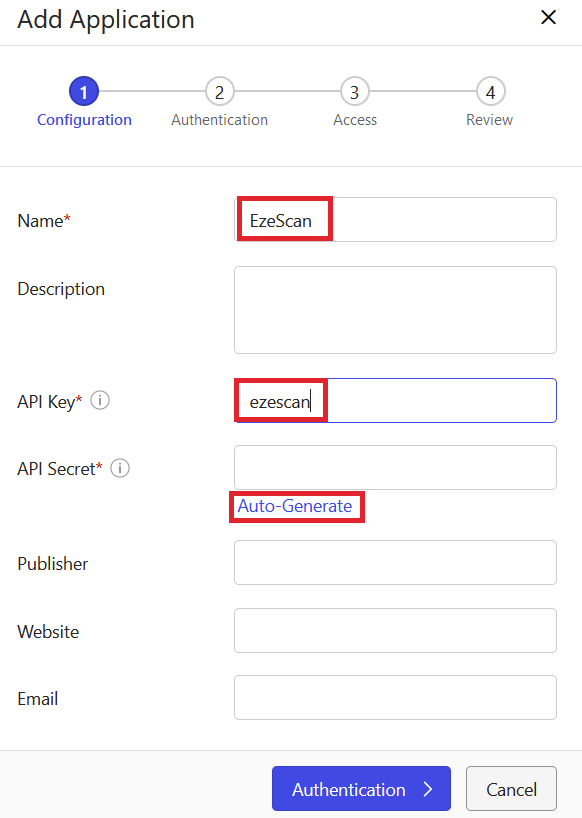582x818 pixels.
Task: Click the Website input field
Action: pos(395,630)
